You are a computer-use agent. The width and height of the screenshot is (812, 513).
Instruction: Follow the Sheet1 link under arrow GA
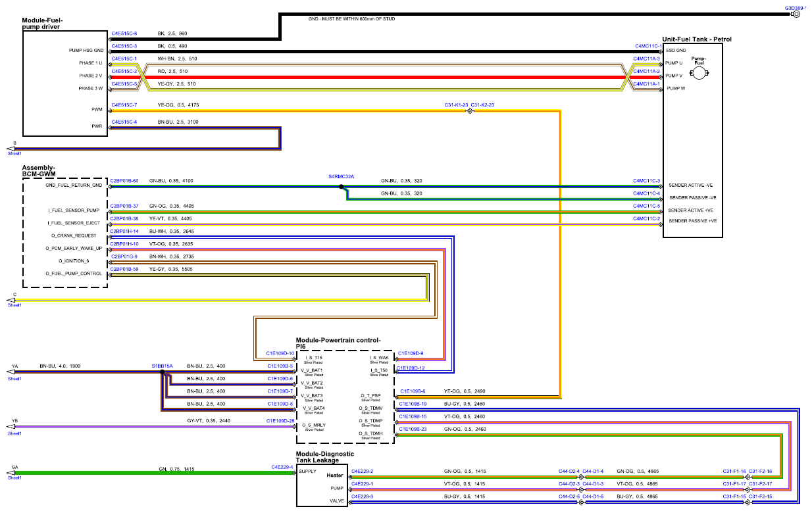(x=14, y=477)
